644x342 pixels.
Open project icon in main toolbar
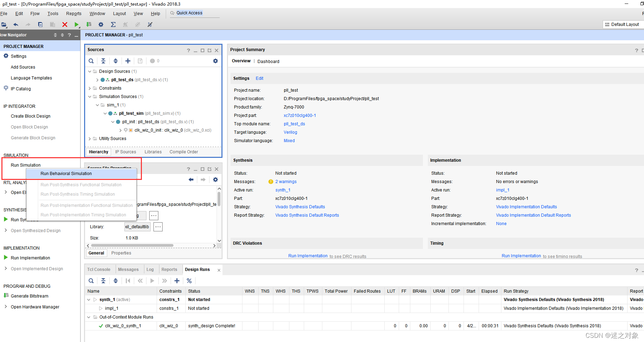4,25
